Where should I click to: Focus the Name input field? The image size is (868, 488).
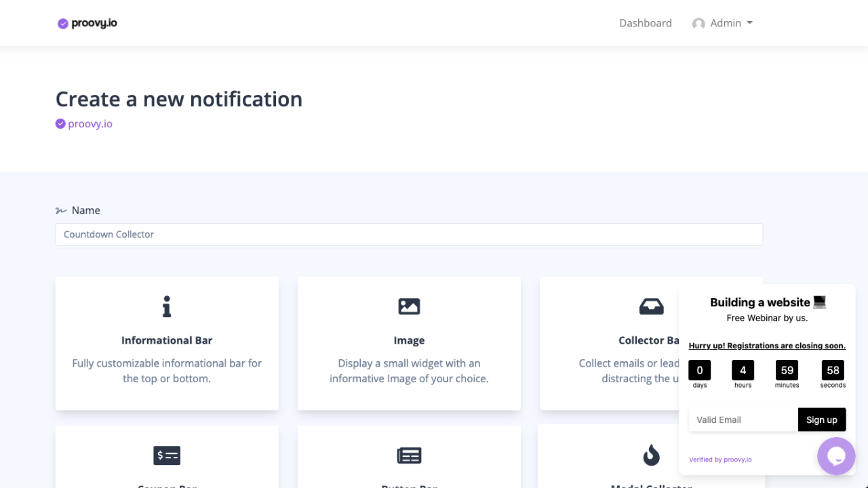point(409,235)
